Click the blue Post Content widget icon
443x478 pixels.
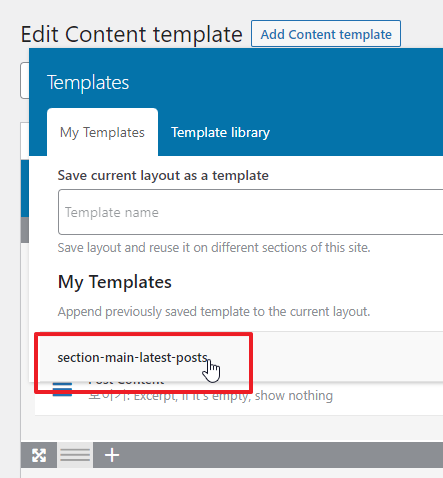[x=62, y=389]
